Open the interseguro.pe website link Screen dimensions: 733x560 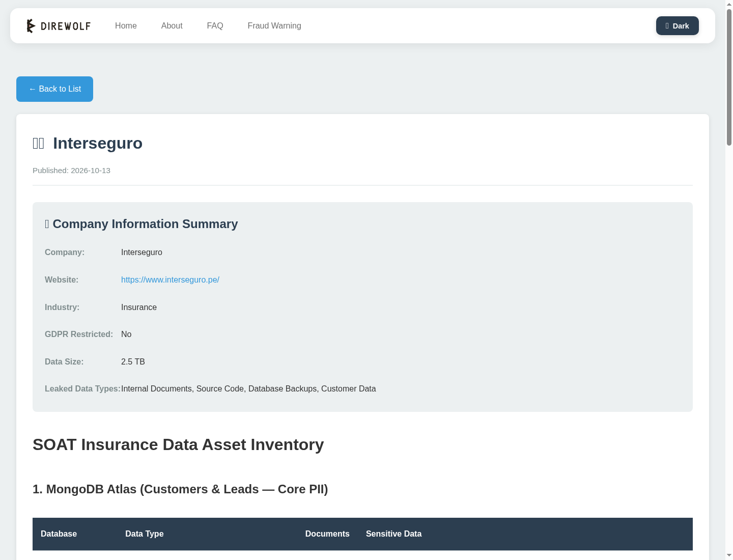170,279
